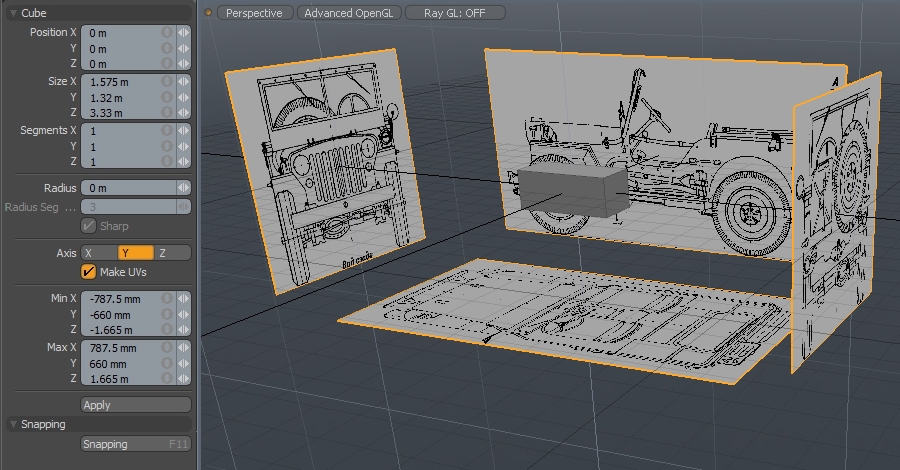900x470 pixels.
Task: Click the Apply button
Action: click(135, 405)
